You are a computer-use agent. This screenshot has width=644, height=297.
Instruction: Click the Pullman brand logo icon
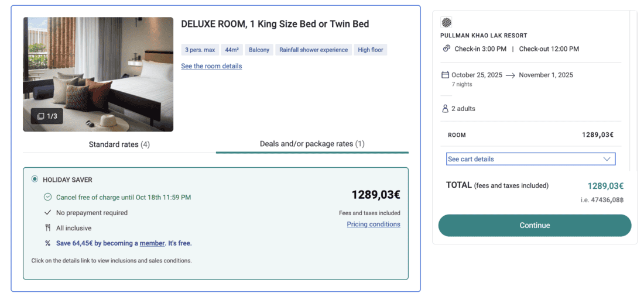[447, 23]
